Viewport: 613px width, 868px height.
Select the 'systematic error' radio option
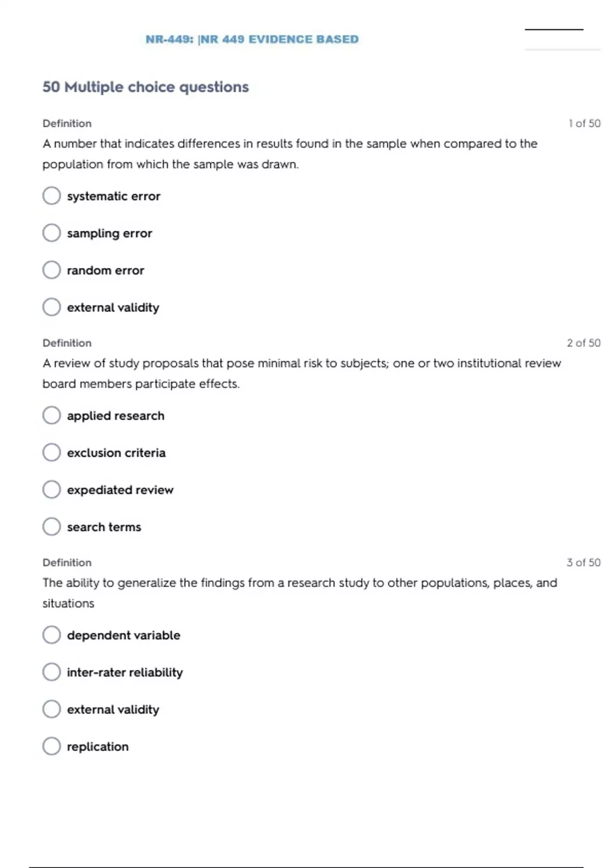tap(52, 196)
